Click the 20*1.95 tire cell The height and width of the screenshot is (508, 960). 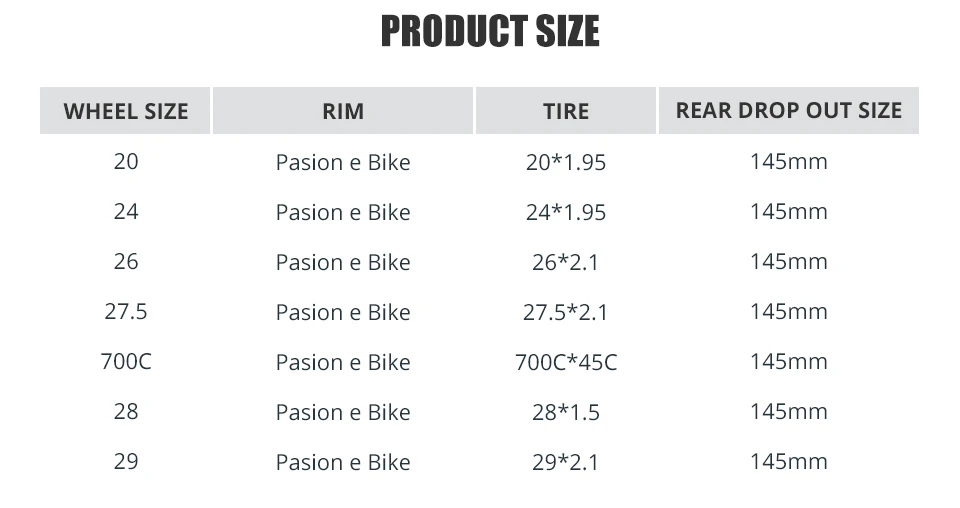coord(566,162)
